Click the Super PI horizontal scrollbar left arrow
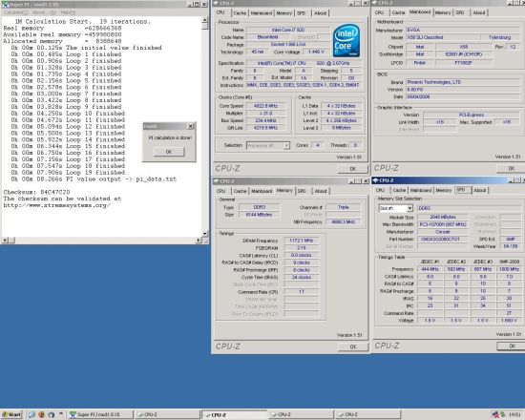This screenshot has width=525, height=420. pyautogui.click(x=5, y=240)
